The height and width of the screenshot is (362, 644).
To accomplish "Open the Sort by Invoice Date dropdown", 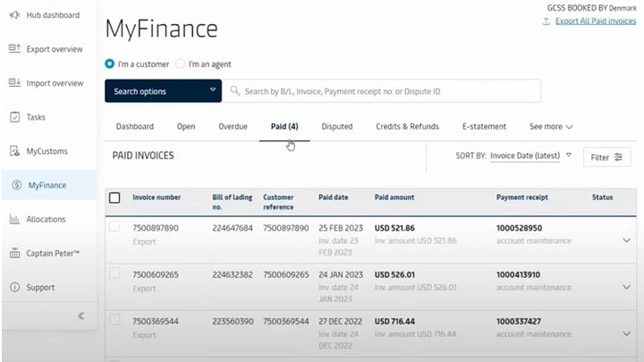I will 530,156.
